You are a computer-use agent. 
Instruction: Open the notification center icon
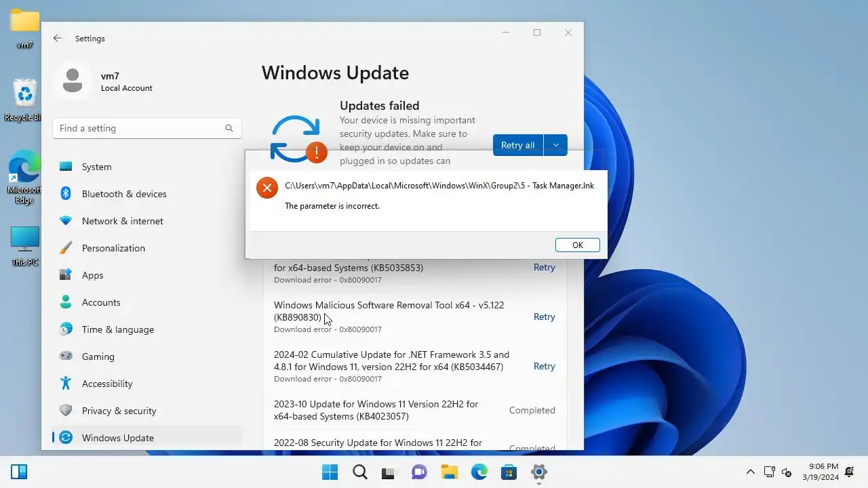pos(850,472)
